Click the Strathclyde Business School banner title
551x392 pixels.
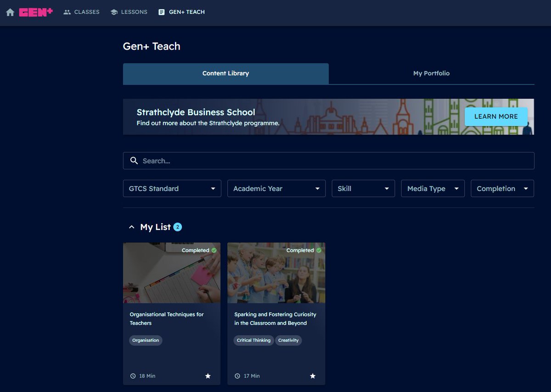pos(196,112)
